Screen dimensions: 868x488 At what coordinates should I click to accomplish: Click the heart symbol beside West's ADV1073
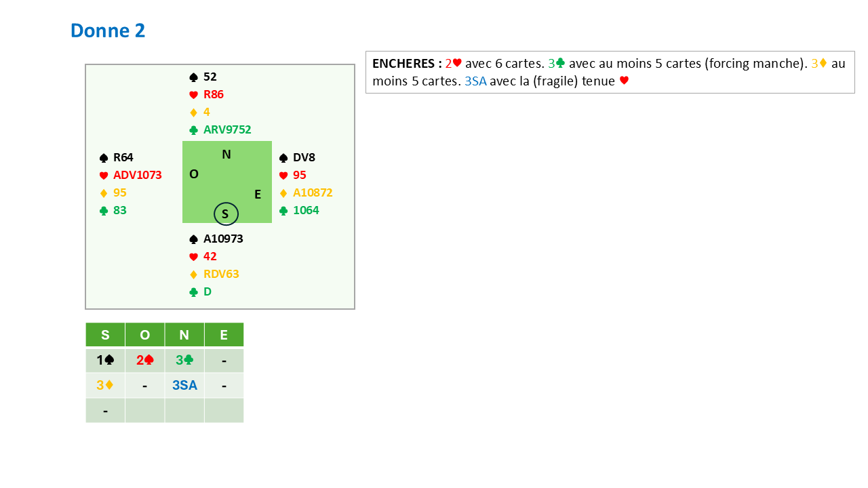click(x=104, y=176)
